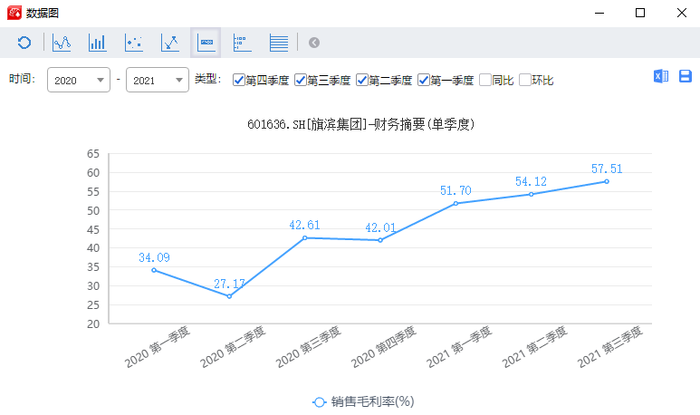Click the 2020 第三季度 axis label
This screenshot has height=415, width=700.
pos(308,347)
